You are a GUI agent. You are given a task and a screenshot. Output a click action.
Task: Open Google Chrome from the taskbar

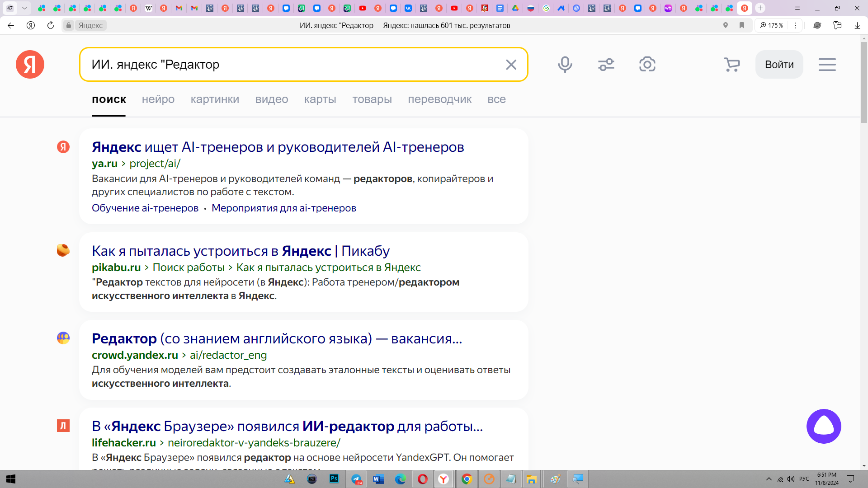[467, 479]
